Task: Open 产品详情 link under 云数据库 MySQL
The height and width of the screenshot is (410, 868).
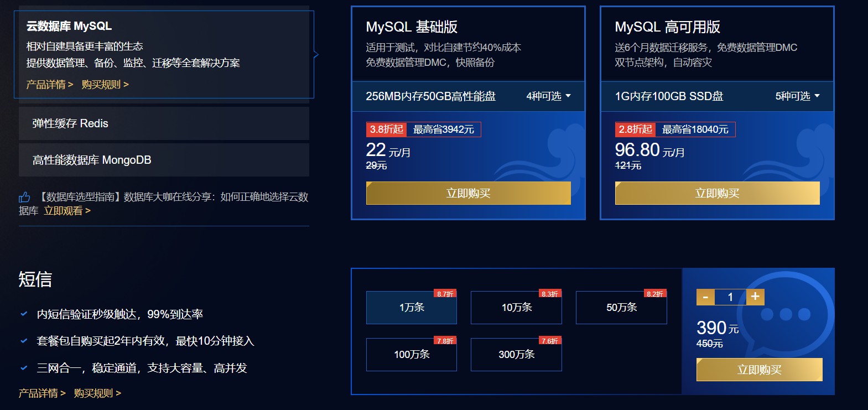Action: tap(50, 85)
